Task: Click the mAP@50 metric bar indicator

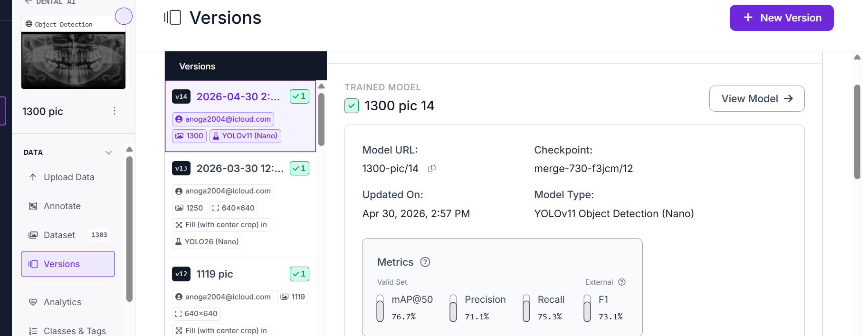Action: (x=380, y=308)
